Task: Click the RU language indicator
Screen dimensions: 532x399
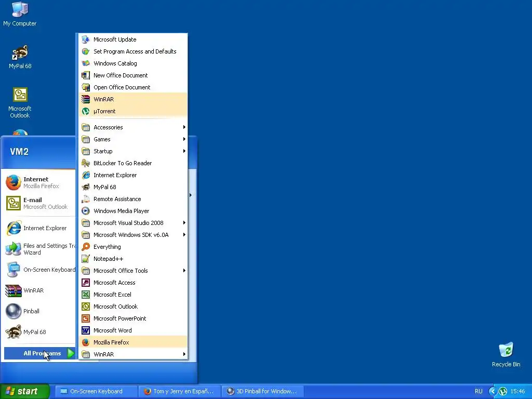Action: [478, 391]
